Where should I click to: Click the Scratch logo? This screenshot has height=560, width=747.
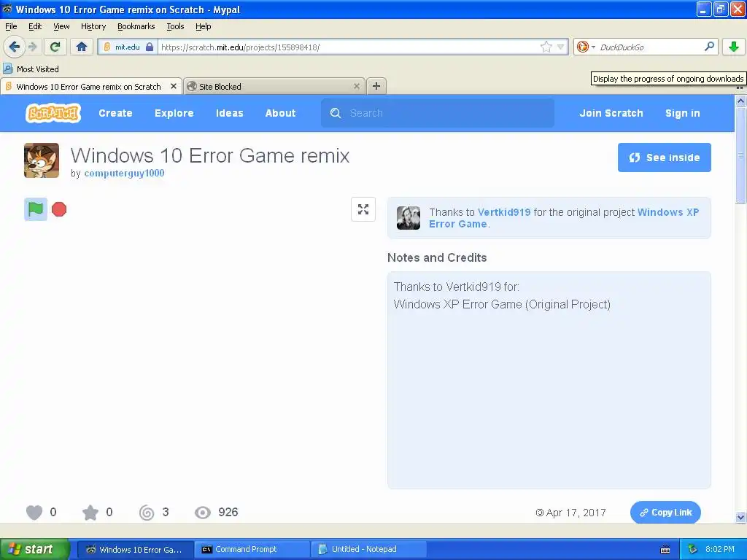53,113
